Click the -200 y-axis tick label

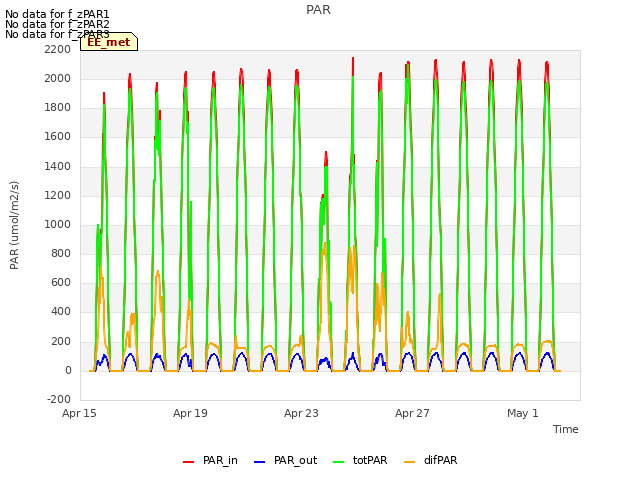(x=59, y=399)
